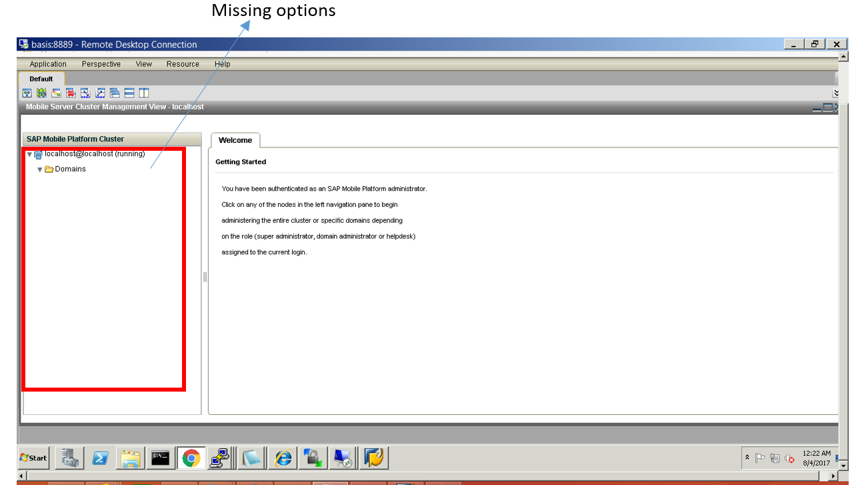Click the localhost server icon in tree

(38, 155)
